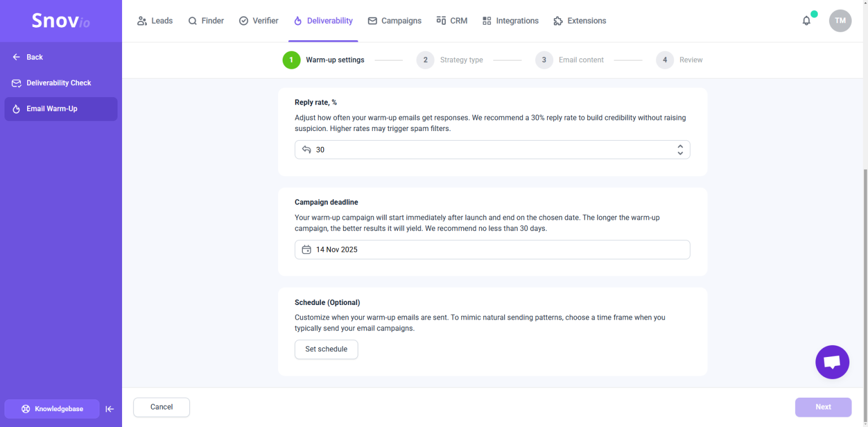Click the Cancel button

pos(162,407)
